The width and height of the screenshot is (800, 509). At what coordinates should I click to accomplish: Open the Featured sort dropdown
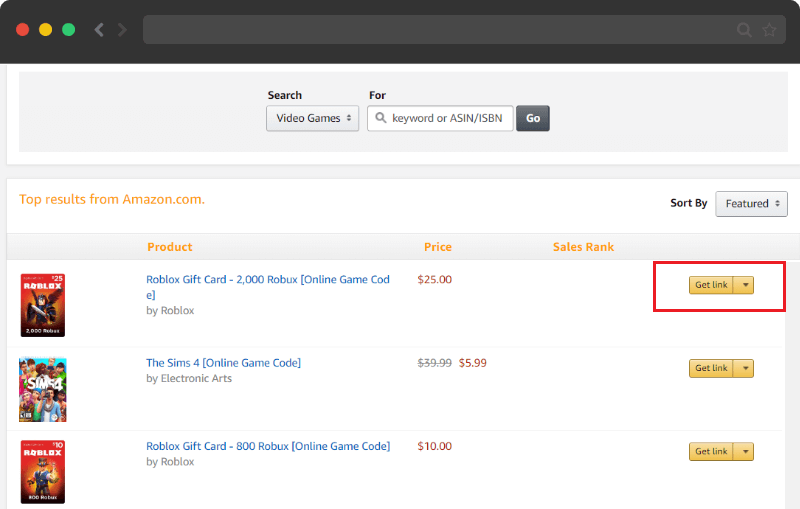pos(752,203)
